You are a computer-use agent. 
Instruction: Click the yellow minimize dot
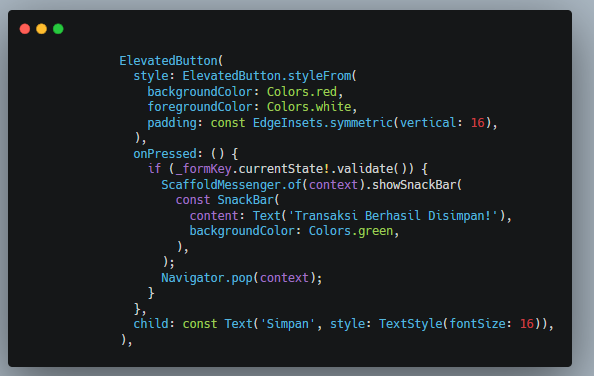(41, 29)
